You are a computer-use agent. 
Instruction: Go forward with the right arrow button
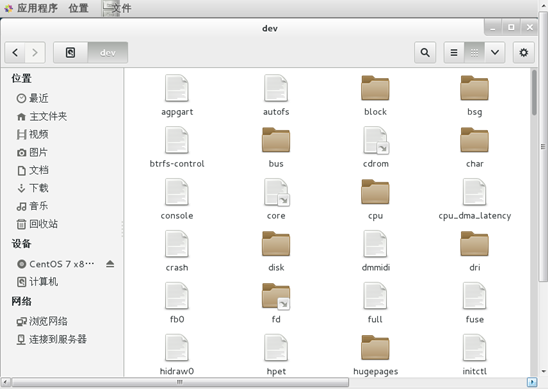click(x=35, y=53)
